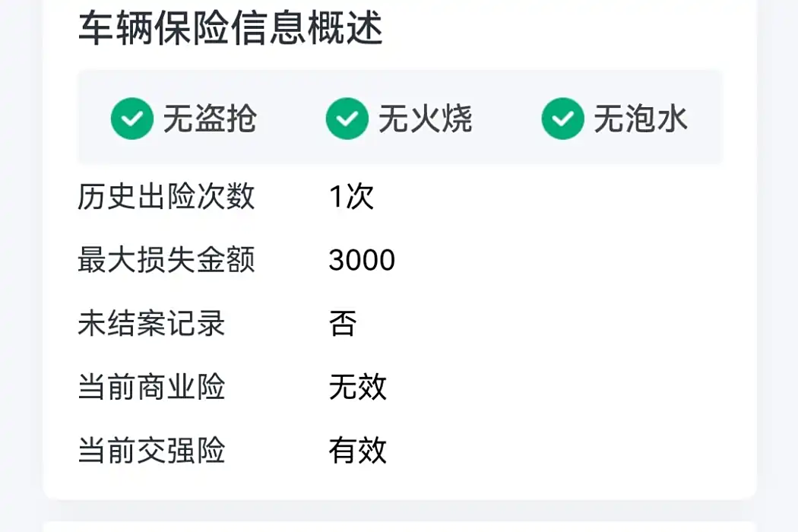Image resolution: width=798 pixels, height=532 pixels.
Task: Click the green checkmark beside 无火烧
Action: coord(347,119)
